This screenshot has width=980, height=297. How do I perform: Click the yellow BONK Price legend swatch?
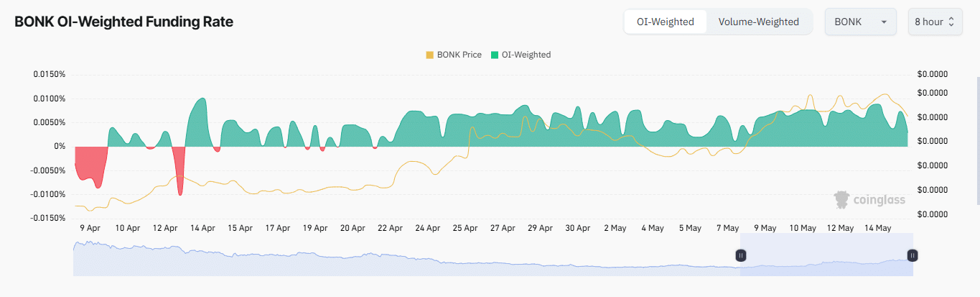(430, 55)
